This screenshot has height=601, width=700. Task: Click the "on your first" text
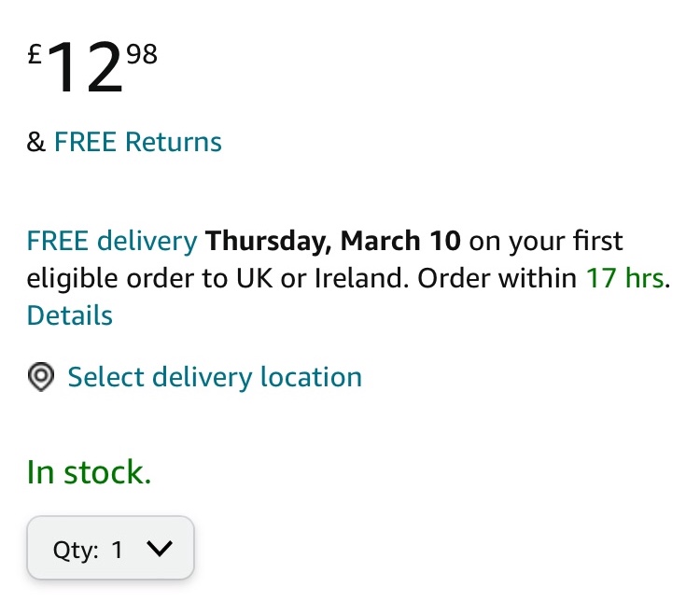point(546,242)
